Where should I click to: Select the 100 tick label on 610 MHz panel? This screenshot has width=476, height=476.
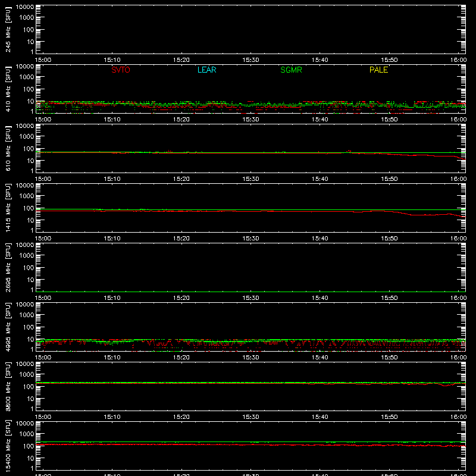tap(29, 149)
